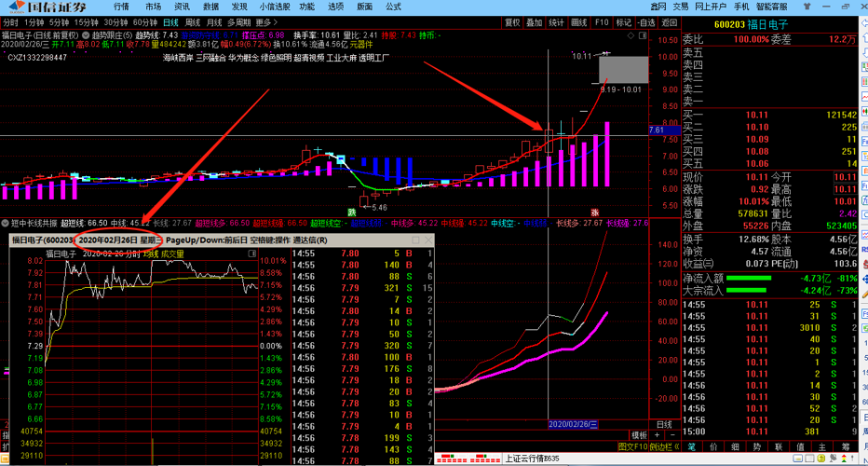Viewport: 868px width, 466px height.
Task: Select the 笔 tick tab
Action: click(x=691, y=446)
